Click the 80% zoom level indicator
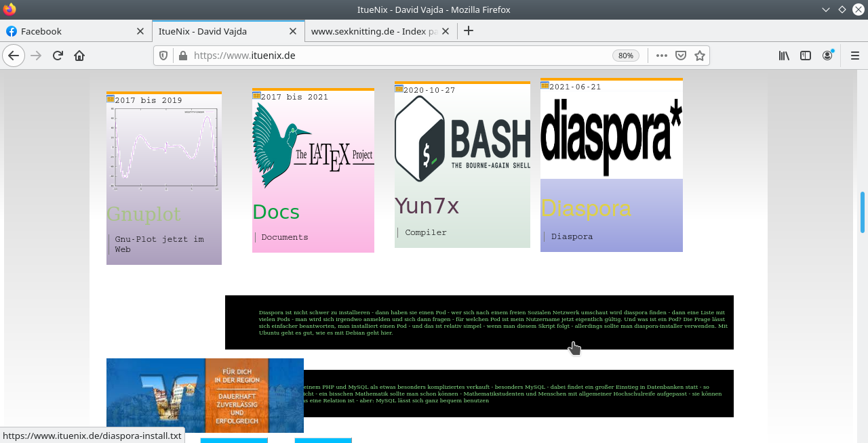This screenshot has width=868, height=443. 625,56
